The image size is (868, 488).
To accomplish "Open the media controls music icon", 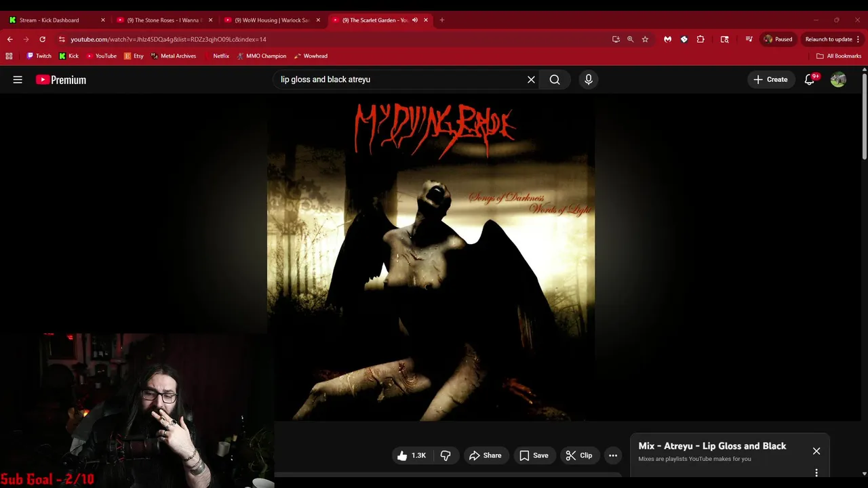I will tap(749, 39).
